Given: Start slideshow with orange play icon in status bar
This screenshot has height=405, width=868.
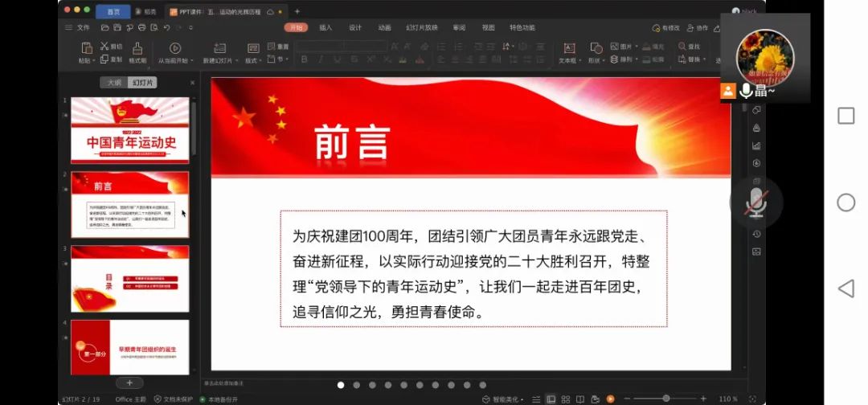Looking at the screenshot, I should pyautogui.click(x=611, y=399).
